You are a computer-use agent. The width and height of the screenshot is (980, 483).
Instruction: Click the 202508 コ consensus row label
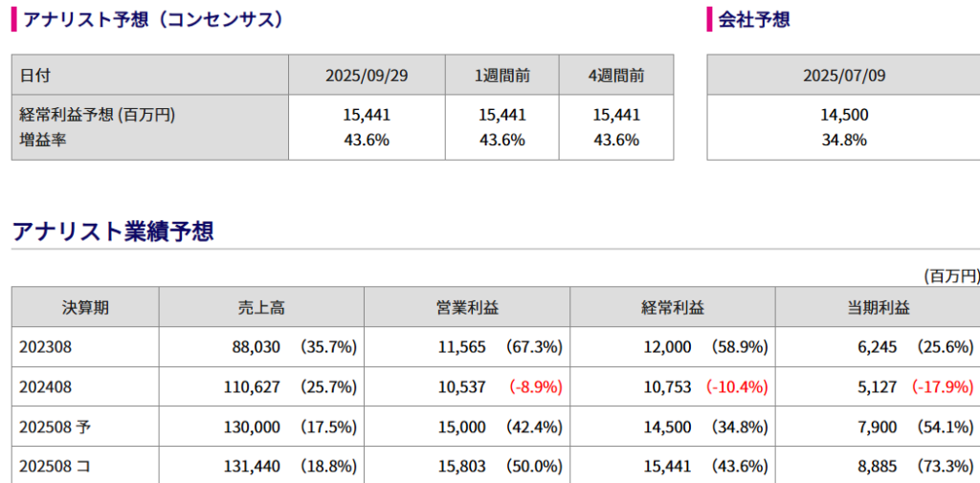(53, 467)
